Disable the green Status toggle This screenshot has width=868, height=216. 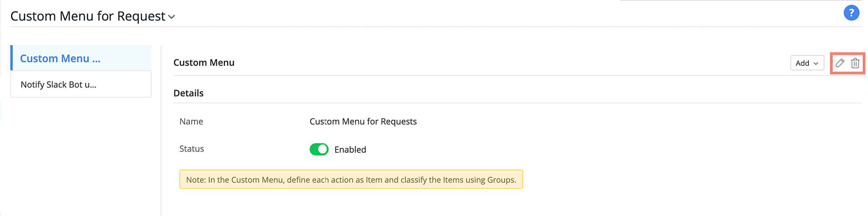coord(319,149)
